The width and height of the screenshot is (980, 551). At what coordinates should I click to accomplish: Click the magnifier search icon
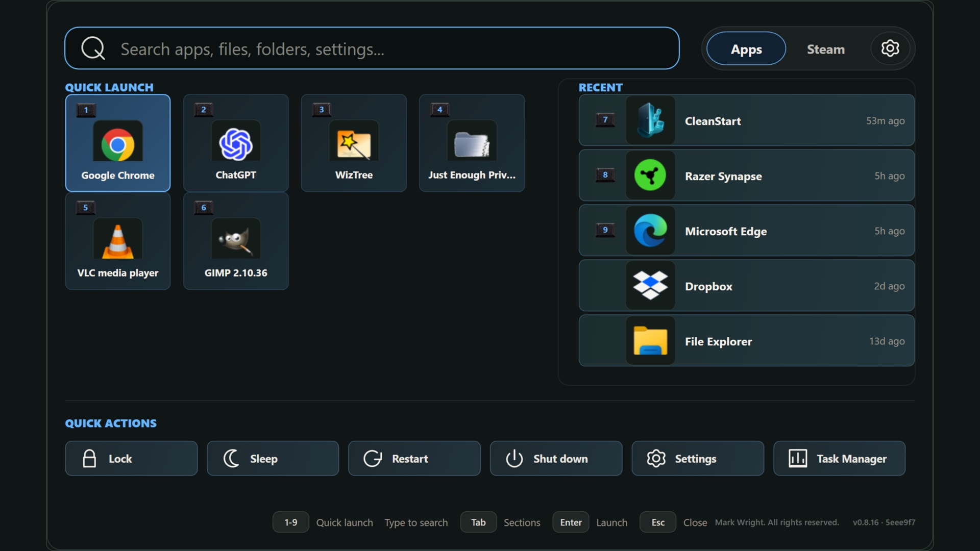(x=93, y=48)
